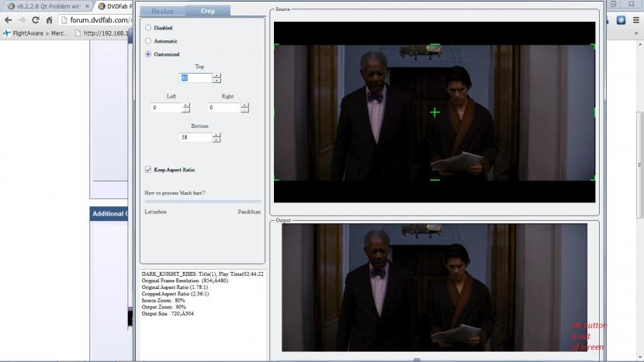Select the DVDFab browser tab
644x362 pixels.
(115, 6)
